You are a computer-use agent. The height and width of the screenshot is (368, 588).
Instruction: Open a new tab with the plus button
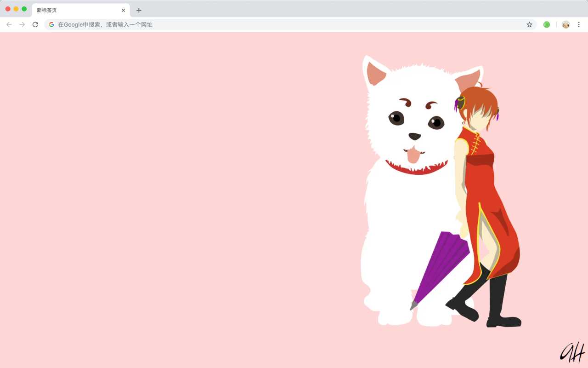(139, 10)
